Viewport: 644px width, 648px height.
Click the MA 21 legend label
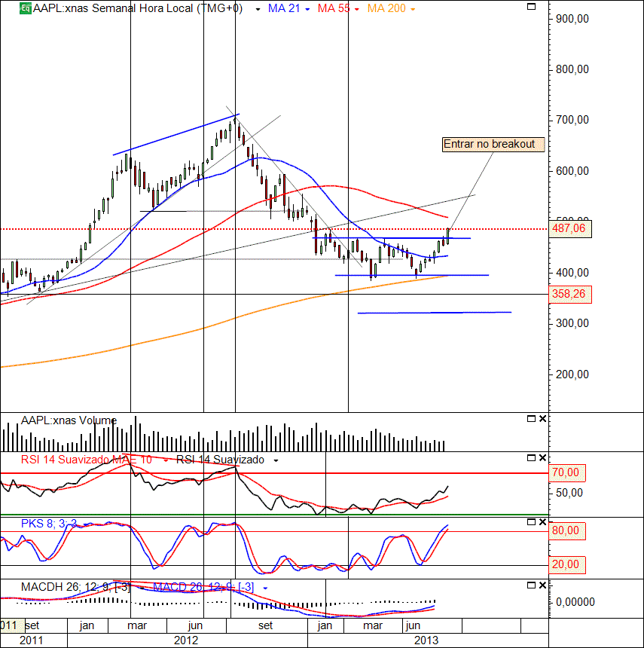(284, 8)
